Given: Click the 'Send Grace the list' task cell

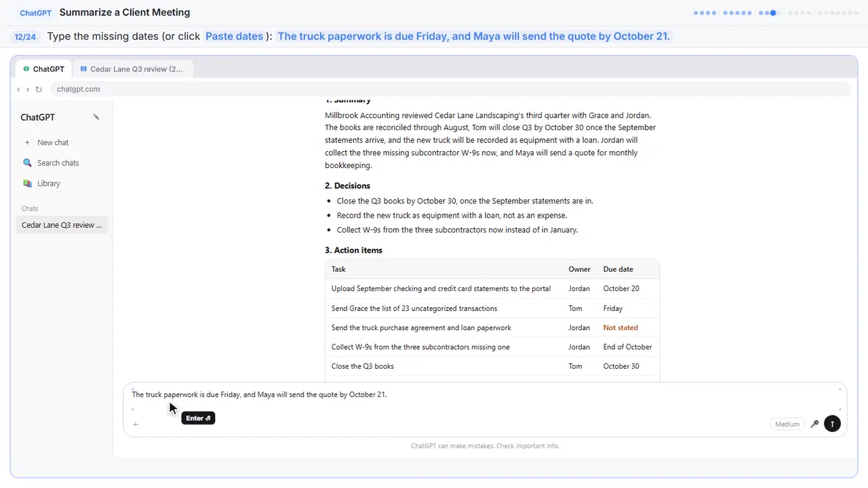Looking at the screenshot, I should 414,308.
